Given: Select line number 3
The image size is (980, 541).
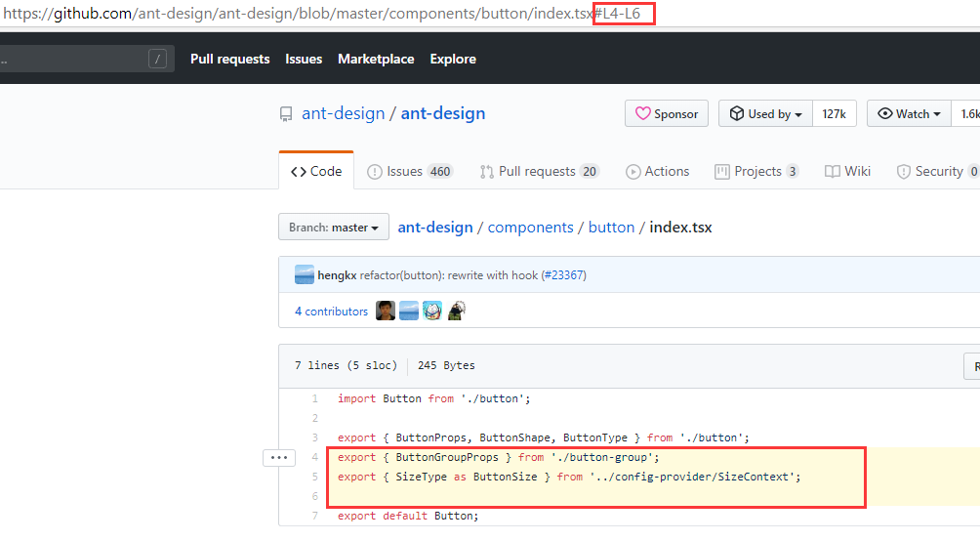Looking at the screenshot, I should 315,437.
